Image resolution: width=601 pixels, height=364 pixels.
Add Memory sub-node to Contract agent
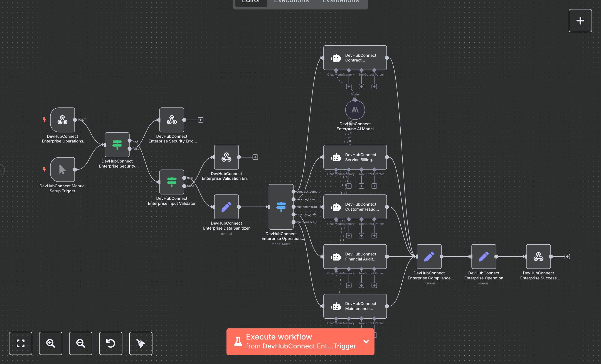[349, 87]
